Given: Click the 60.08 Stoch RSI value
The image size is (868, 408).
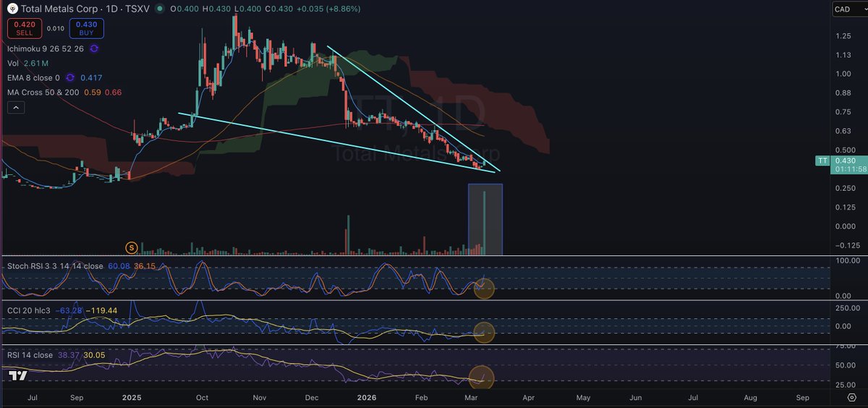Looking at the screenshot, I should click(x=118, y=266).
